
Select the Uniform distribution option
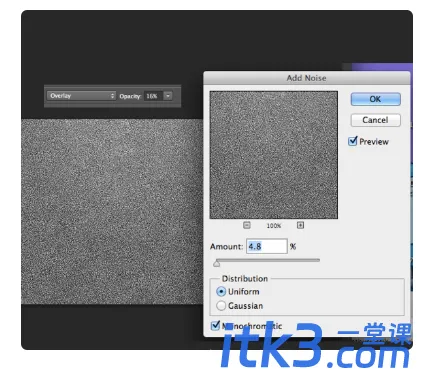[221, 292]
